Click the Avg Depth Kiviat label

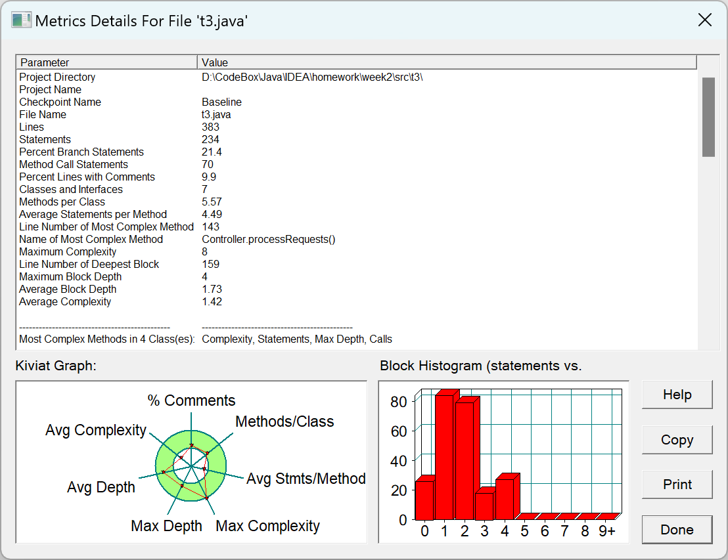coord(101,488)
